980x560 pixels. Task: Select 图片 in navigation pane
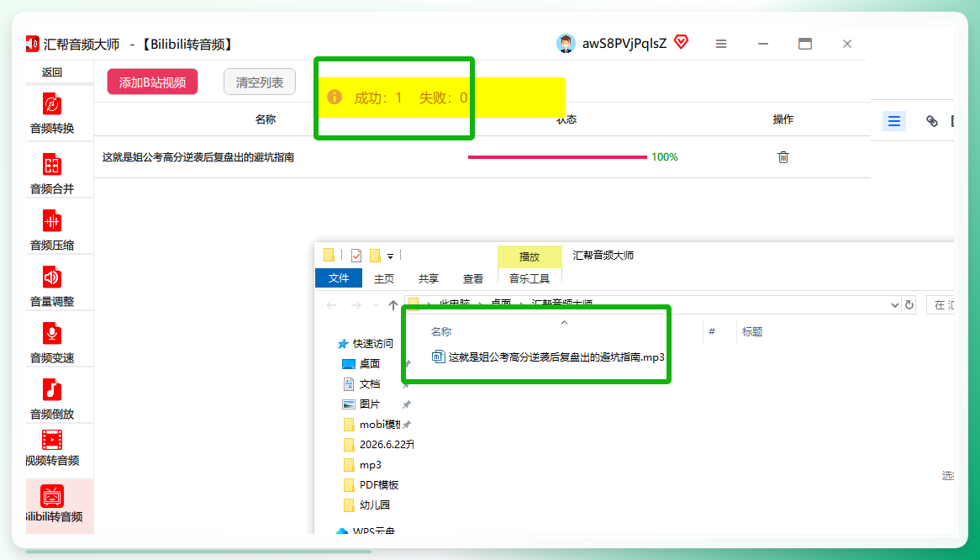coord(362,404)
